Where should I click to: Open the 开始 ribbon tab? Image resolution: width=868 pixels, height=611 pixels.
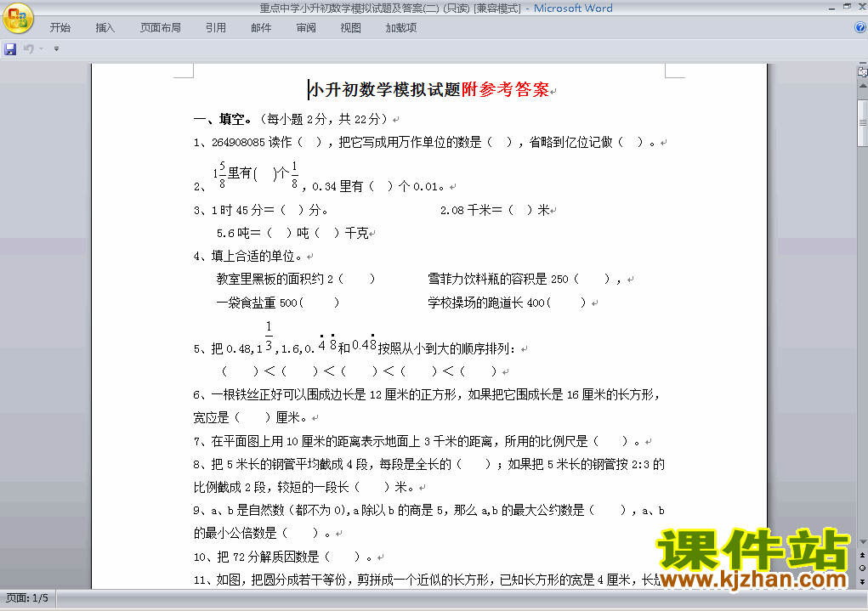(x=60, y=28)
